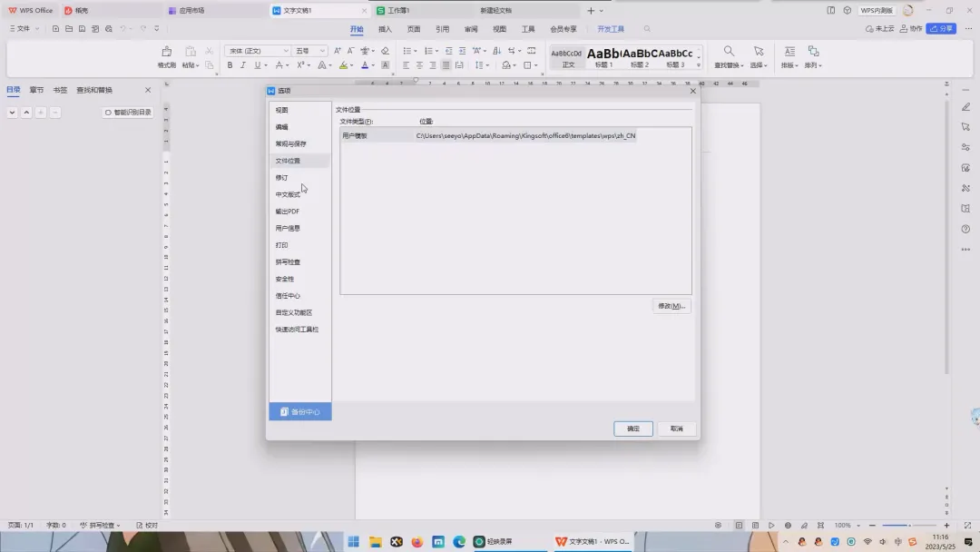Open Firefox from the taskbar
Viewport: 980px width, 552px height.
[416, 541]
